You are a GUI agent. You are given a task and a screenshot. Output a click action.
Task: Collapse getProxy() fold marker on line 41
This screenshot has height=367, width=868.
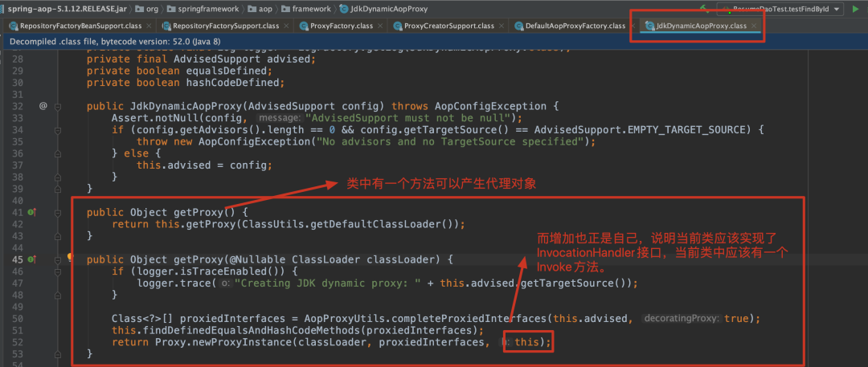tap(58, 213)
